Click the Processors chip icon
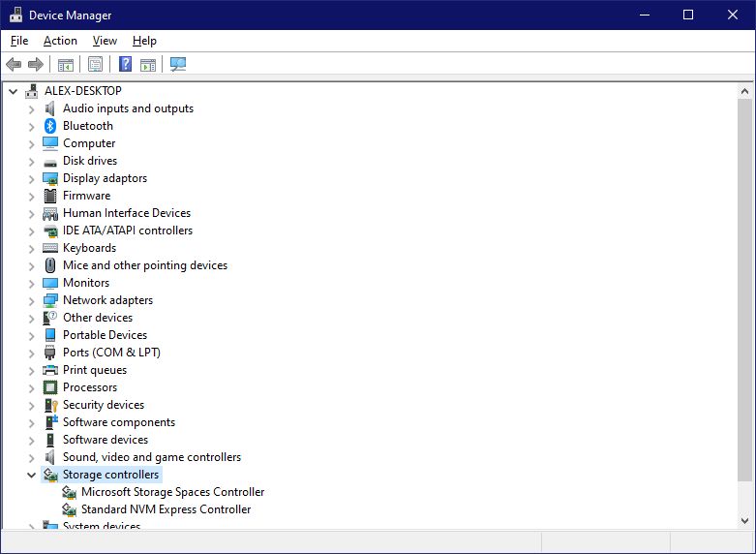The height and width of the screenshot is (554, 756). (x=50, y=387)
